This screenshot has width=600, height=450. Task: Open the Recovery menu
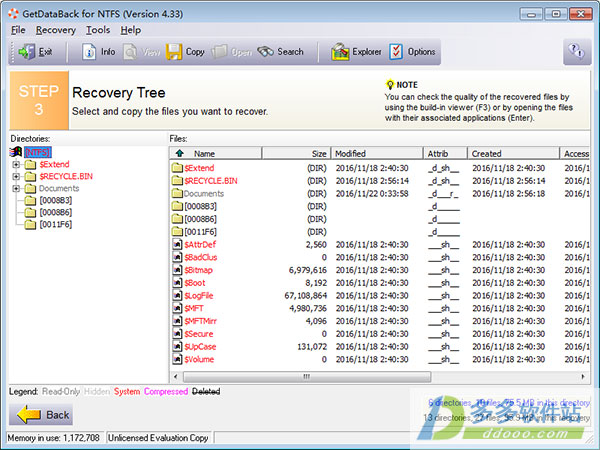55,30
